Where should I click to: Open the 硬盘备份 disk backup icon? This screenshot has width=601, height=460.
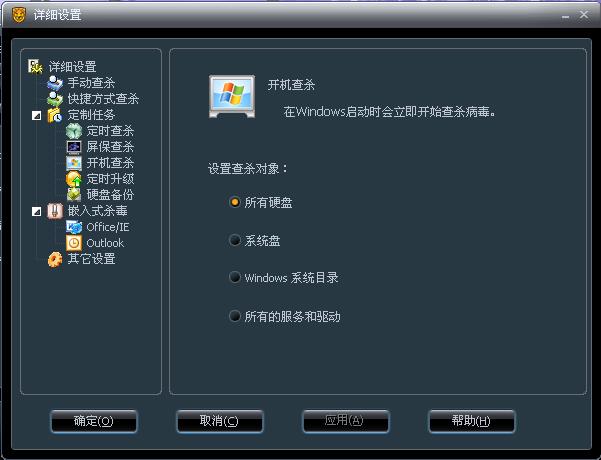pyautogui.click(x=74, y=195)
